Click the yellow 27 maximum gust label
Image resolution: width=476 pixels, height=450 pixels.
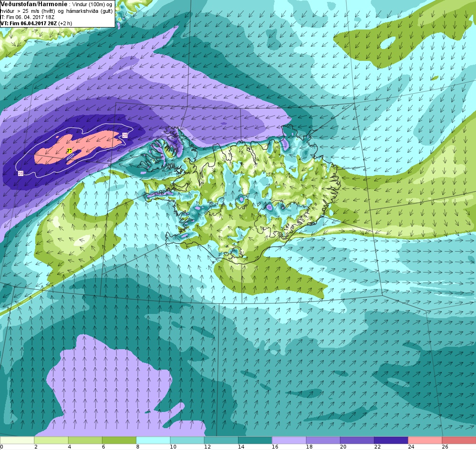click(69, 151)
